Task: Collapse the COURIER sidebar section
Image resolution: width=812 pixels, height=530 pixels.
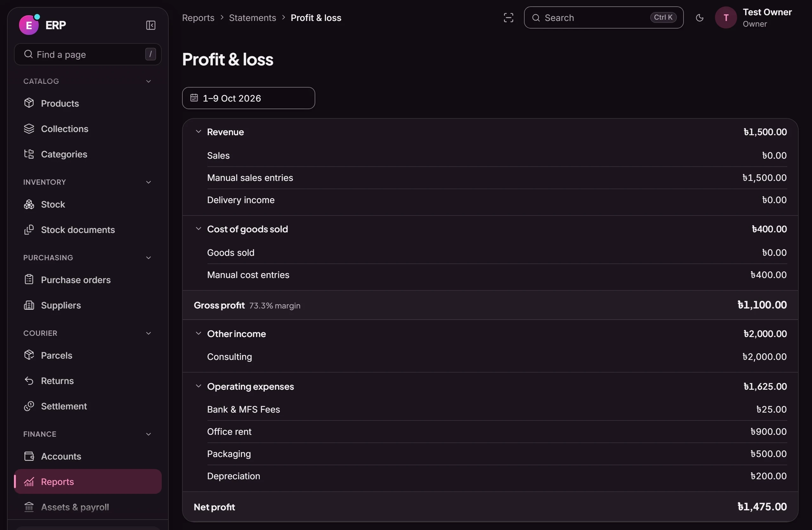Action: [148, 334]
